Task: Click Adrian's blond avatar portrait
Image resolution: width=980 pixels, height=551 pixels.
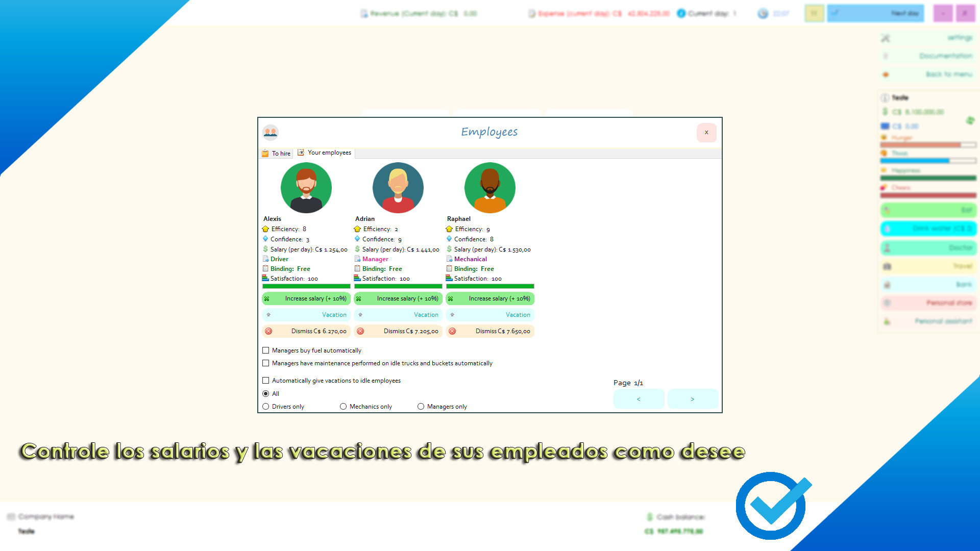Action: (398, 188)
